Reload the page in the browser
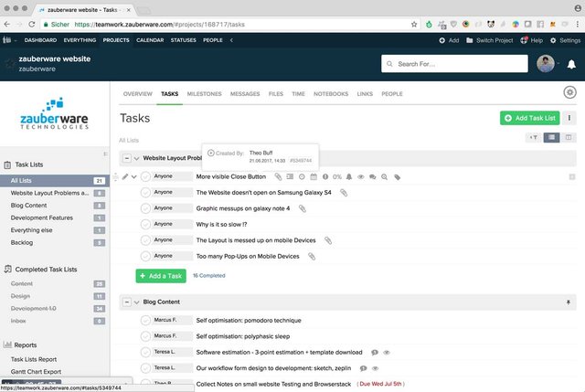Viewport: 585px width, 392px height. click(32, 25)
